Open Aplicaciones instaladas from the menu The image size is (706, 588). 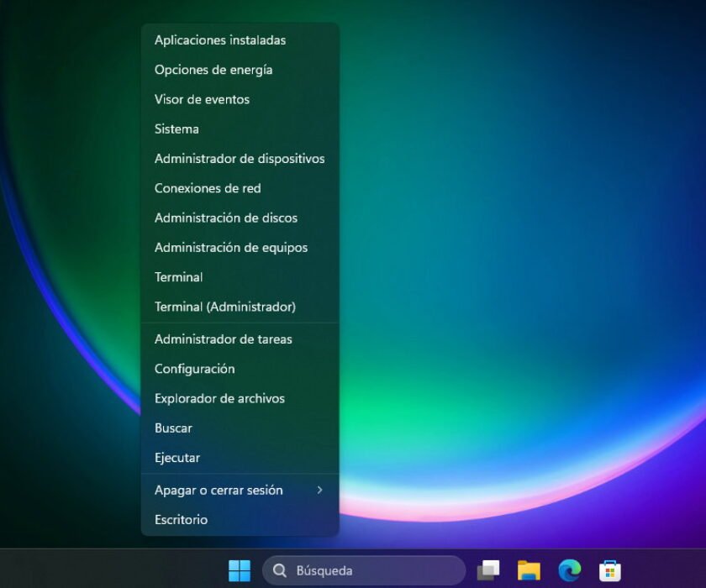coord(240,40)
